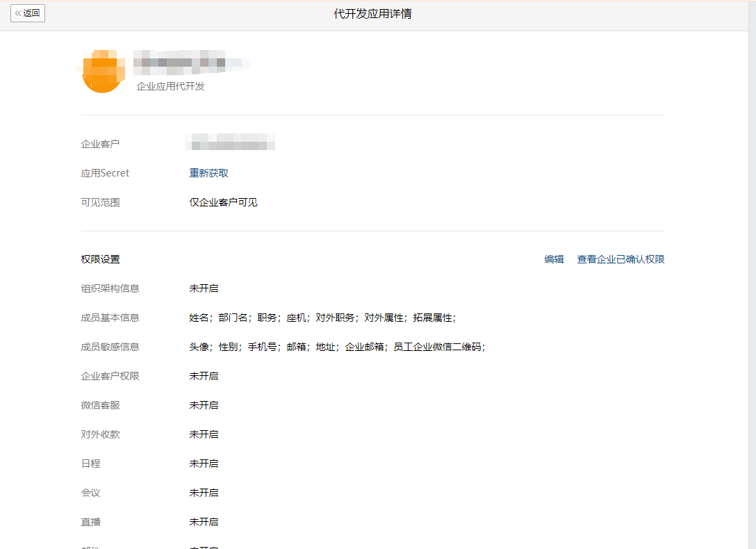Click 未开启 status in the 对外收款 row
The image size is (756, 549).
pos(204,434)
